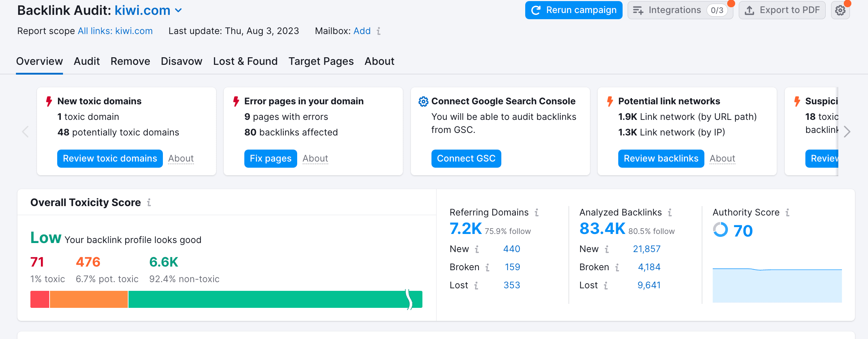868x339 pixels.
Task: Click 1.3K Link network by IP
Action: pos(671,133)
